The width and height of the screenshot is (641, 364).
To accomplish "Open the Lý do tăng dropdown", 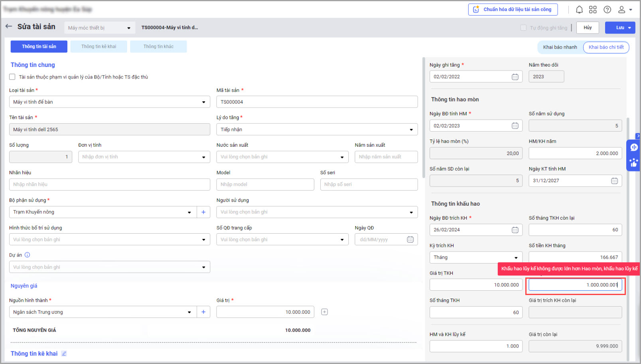I will (x=411, y=130).
